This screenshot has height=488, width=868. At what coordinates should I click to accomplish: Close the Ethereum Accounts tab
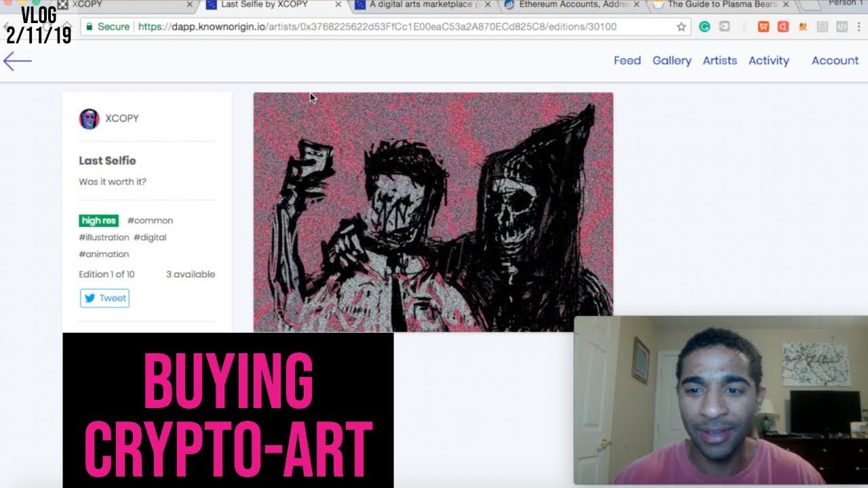635,5
